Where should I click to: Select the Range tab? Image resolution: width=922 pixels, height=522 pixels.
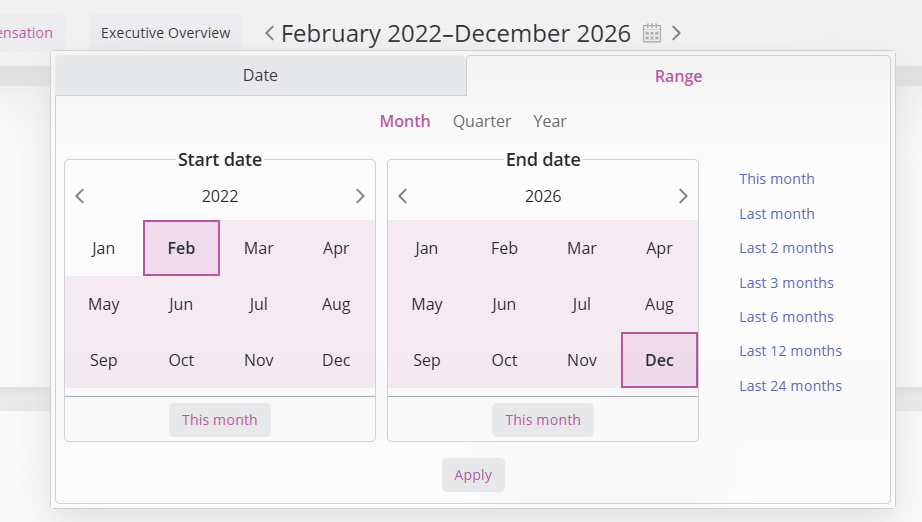678,76
